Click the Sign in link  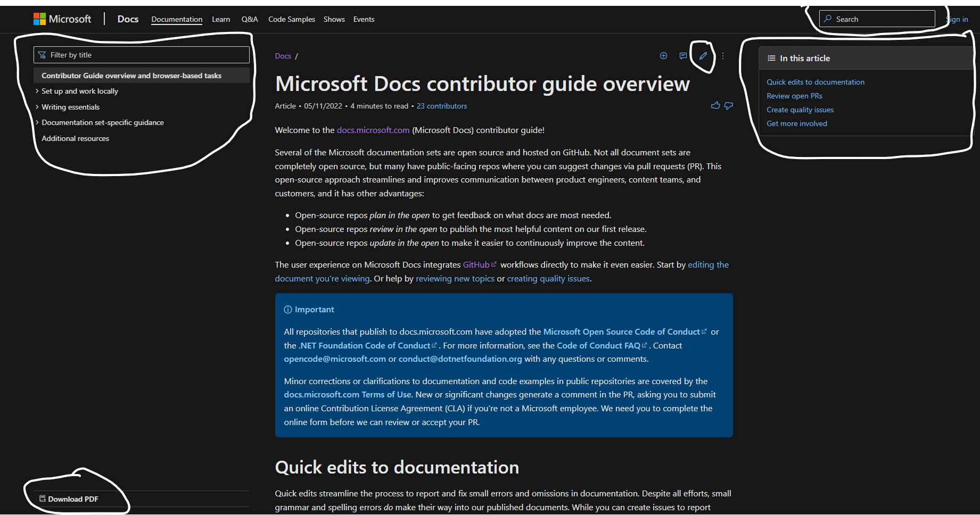point(957,19)
